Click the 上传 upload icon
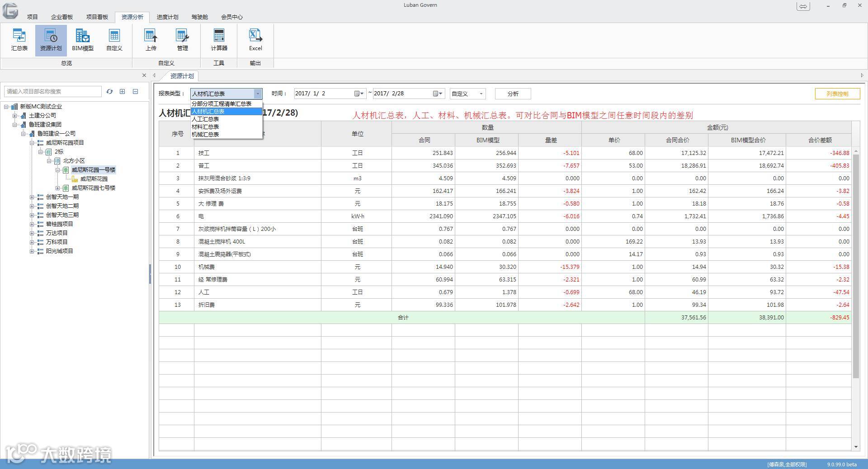This screenshot has height=469, width=868. coord(151,40)
